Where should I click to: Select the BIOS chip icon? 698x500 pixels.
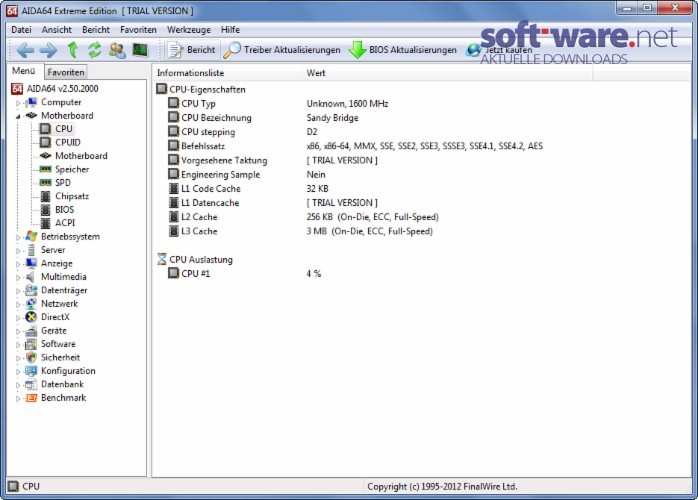click(45, 209)
